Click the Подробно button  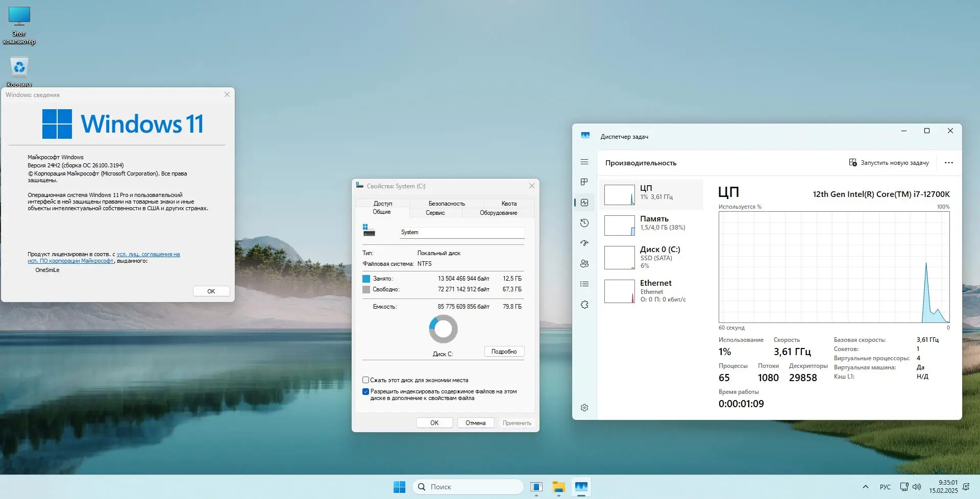(x=504, y=352)
